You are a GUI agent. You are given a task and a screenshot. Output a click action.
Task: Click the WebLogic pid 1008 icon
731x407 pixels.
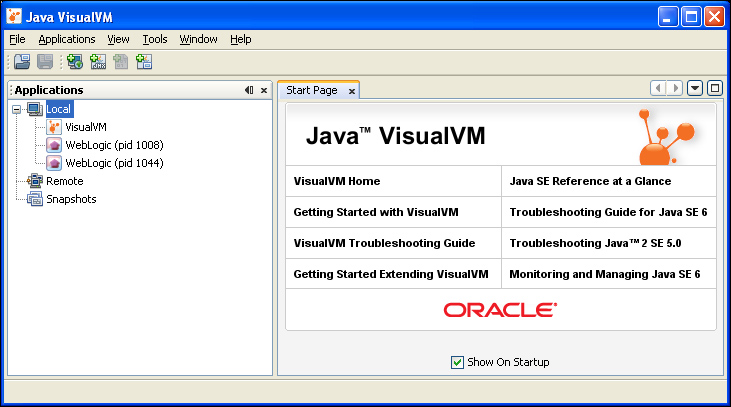pyautogui.click(x=54, y=145)
